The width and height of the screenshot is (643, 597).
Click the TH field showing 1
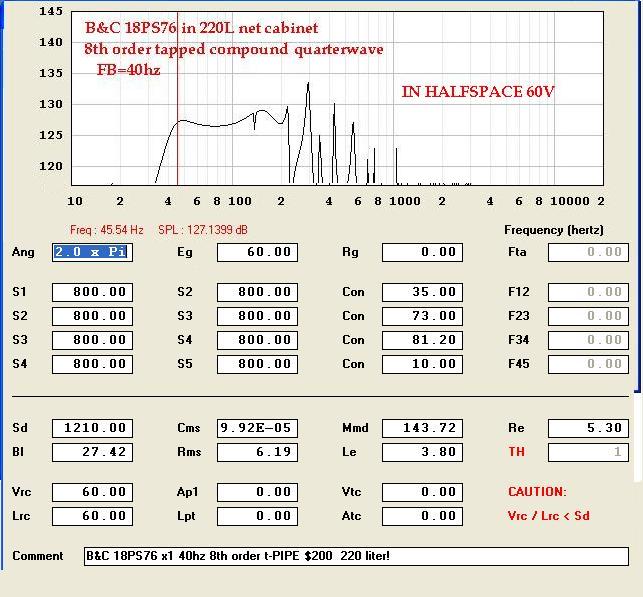588,452
